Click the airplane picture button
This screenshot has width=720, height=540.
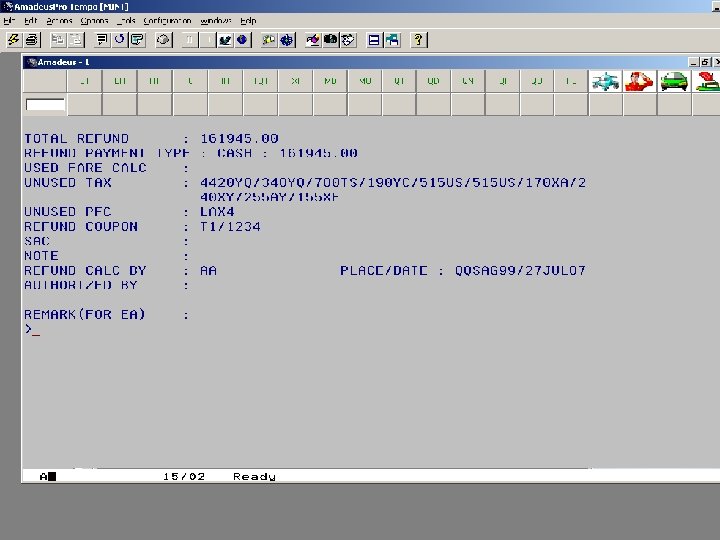pos(605,81)
